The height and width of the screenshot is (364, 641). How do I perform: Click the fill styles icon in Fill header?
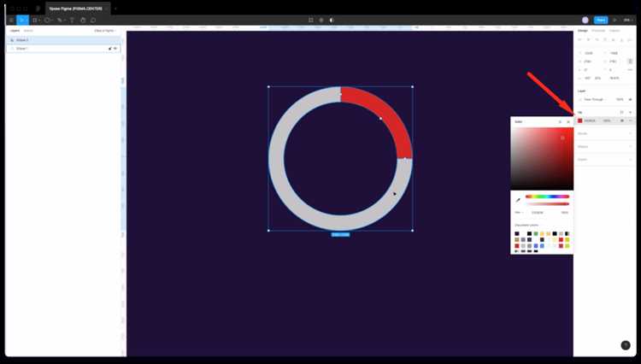tap(622, 112)
